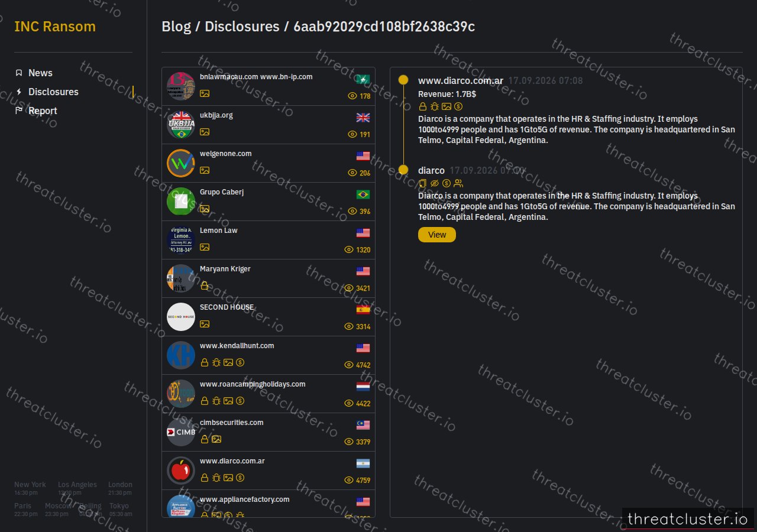Open the bnlawmacau.com disclosure logo
Image resolution: width=757 pixels, height=532 pixels.
coord(181,86)
